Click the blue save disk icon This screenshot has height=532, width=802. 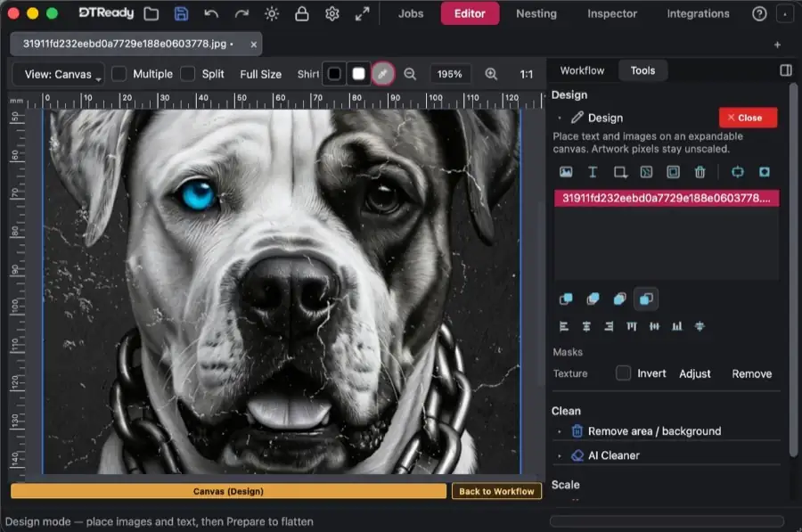point(181,13)
